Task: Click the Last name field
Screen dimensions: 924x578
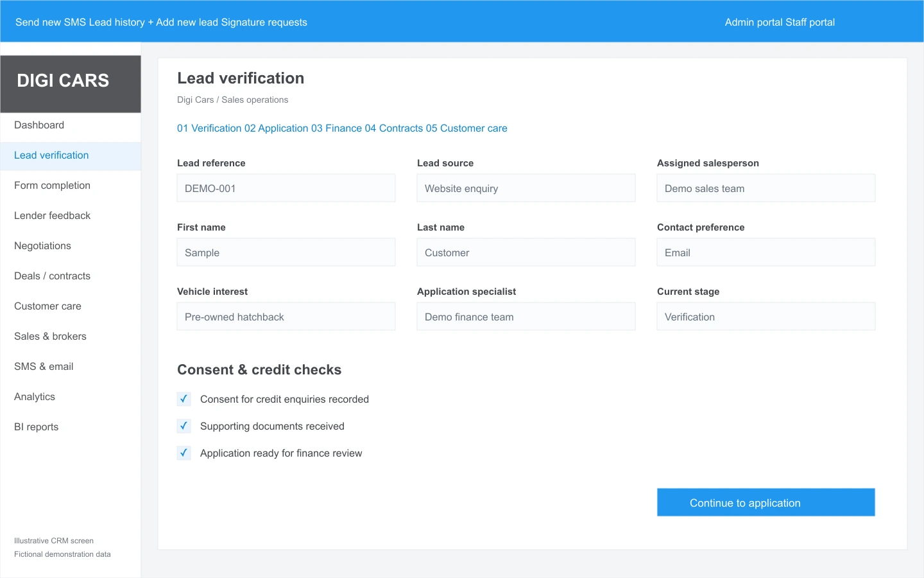Action: 526,252
